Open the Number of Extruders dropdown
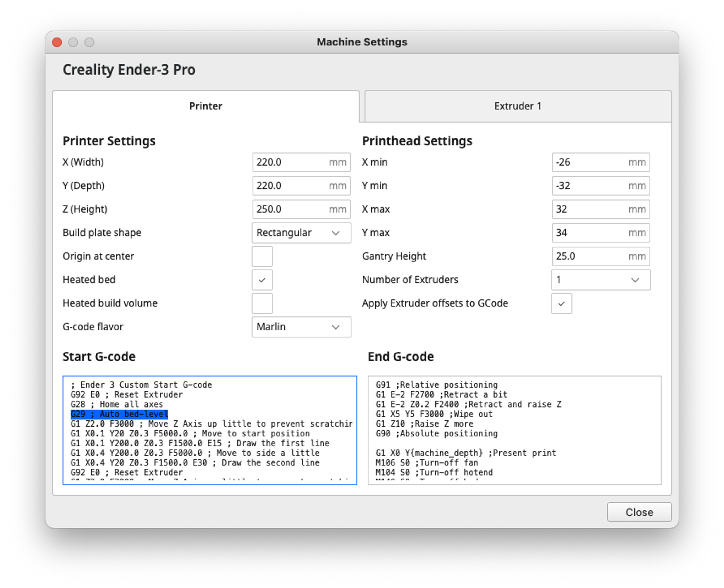Viewport: 724px width, 588px height. tap(600, 280)
